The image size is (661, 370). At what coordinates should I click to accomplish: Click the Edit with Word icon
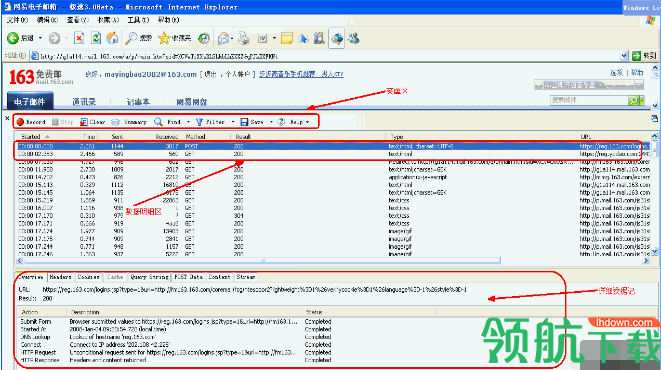[262, 38]
